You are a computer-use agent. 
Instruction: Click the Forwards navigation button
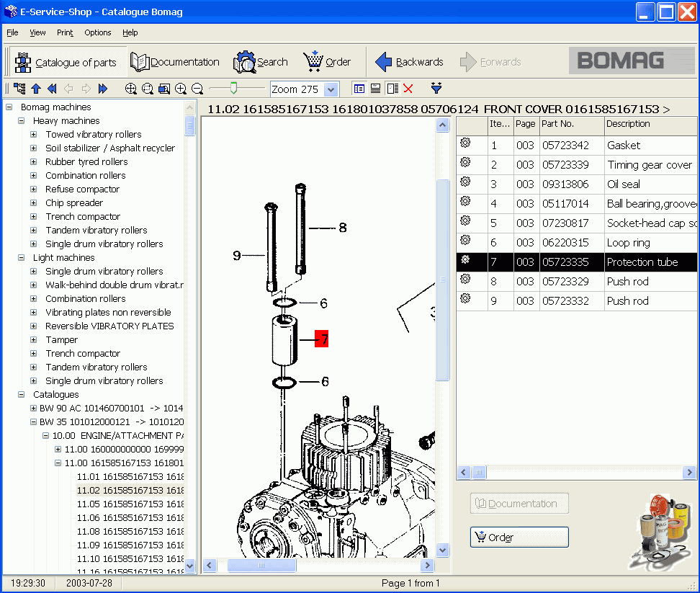(490, 62)
